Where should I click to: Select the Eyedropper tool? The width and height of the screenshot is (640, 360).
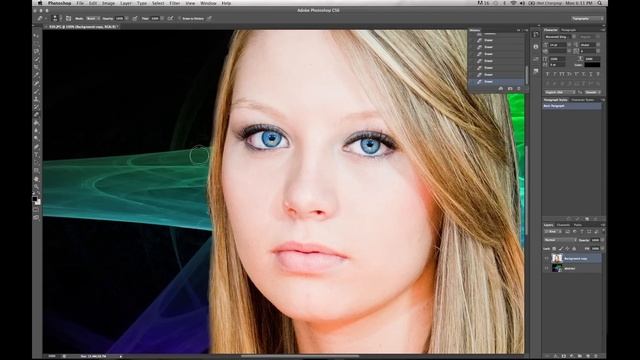36,75
